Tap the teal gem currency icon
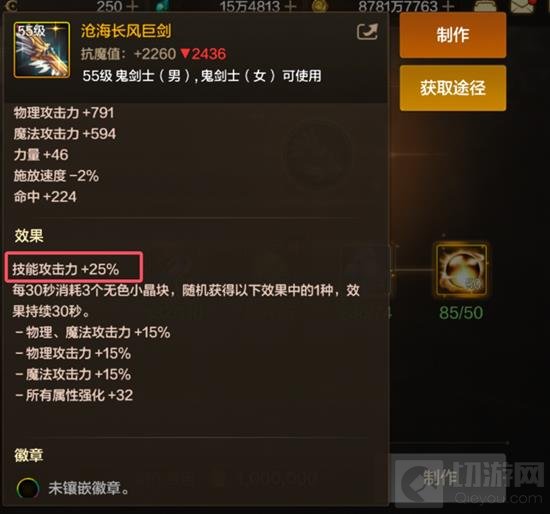This screenshot has width=550, height=514. click(162, 6)
